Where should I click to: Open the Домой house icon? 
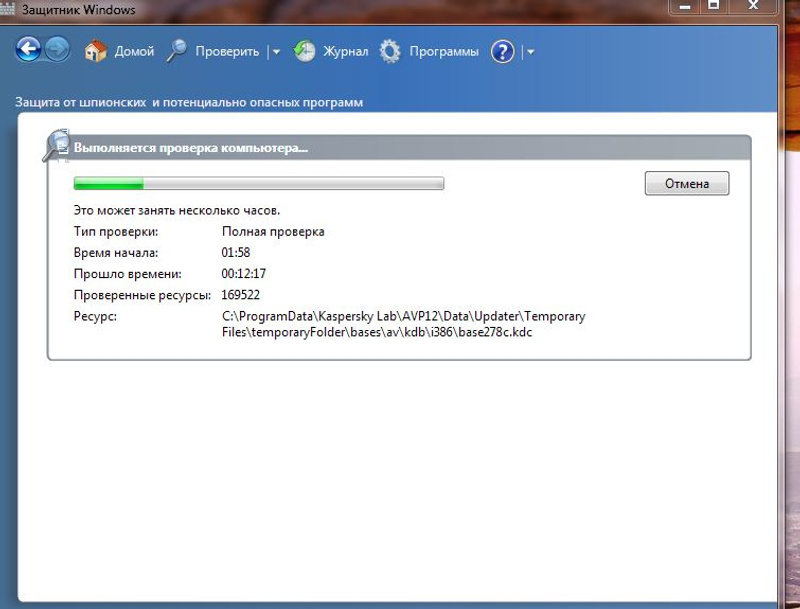point(95,51)
